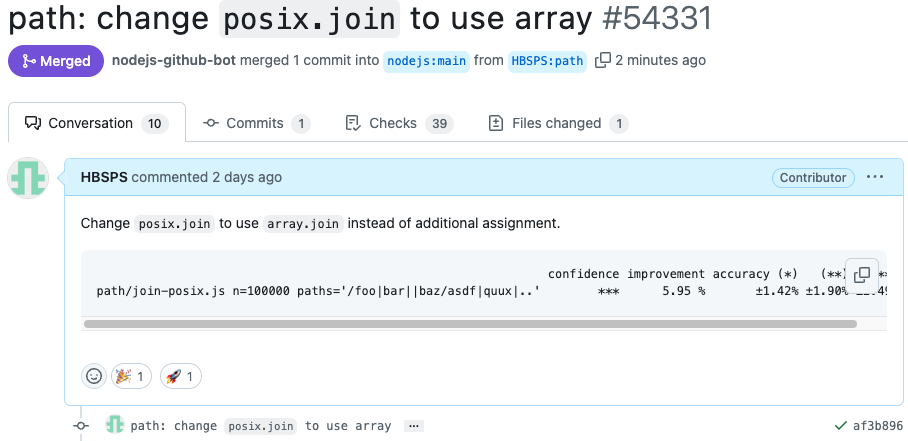Image resolution: width=908 pixels, height=441 pixels.
Task: Click the 'merged 1 commit into' text
Action: (309, 60)
